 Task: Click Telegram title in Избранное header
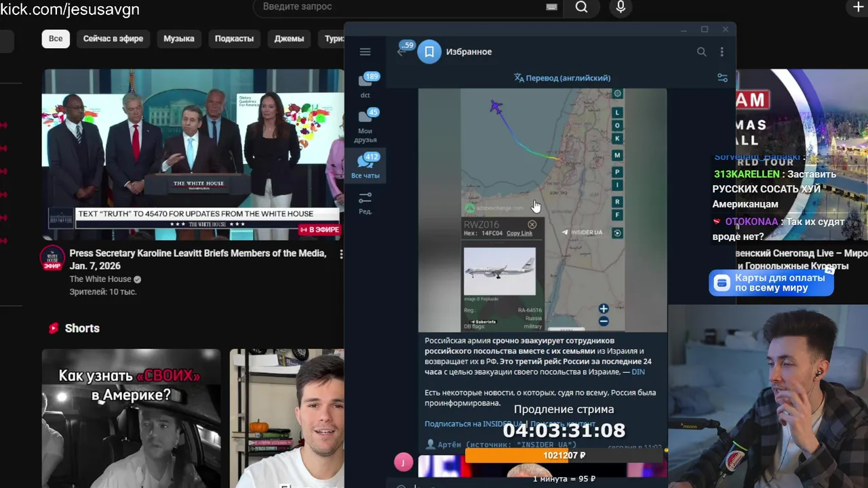click(x=469, y=52)
